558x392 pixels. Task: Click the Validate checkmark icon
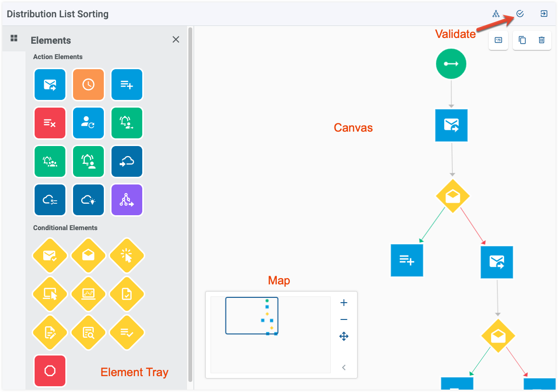click(520, 14)
